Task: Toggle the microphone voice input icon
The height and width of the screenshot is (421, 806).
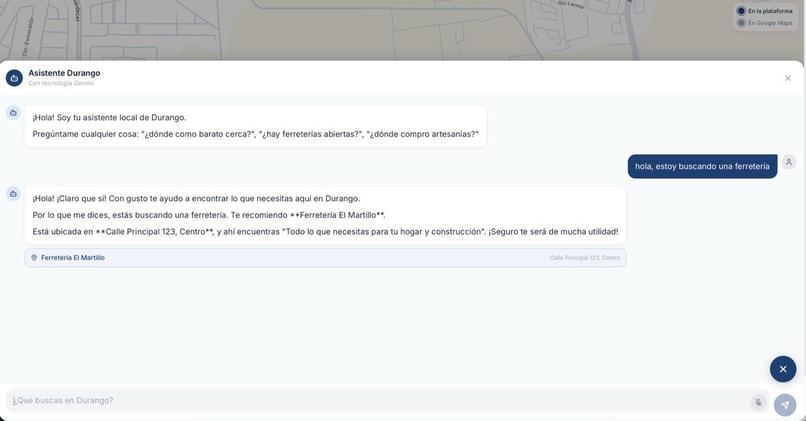Action: [758, 402]
